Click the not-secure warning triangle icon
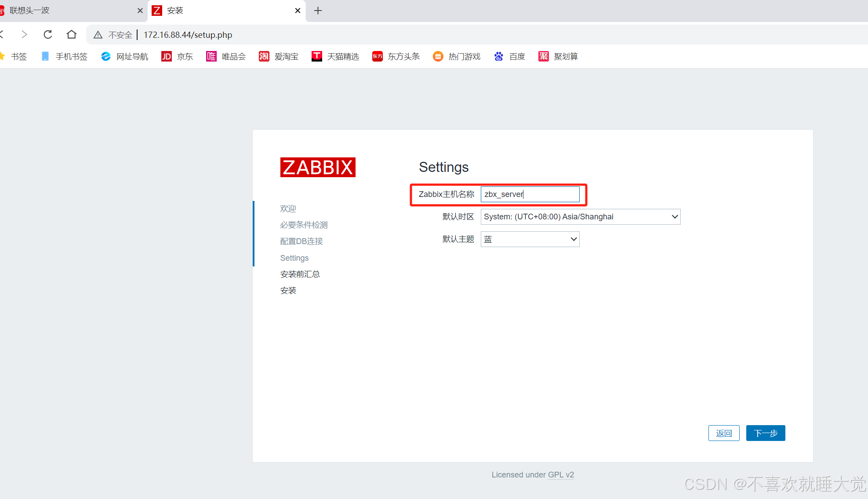This screenshot has height=499, width=868. (x=98, y=35)
